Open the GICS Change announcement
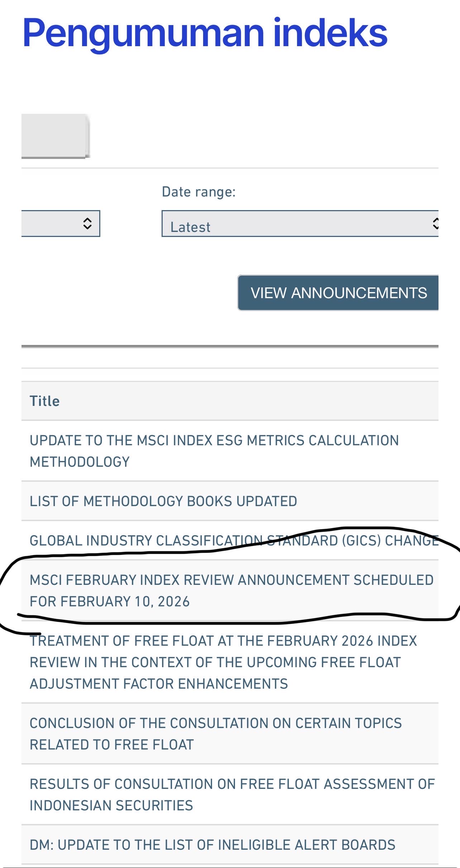Screen dimensions: 460x868 click(234, 540)
